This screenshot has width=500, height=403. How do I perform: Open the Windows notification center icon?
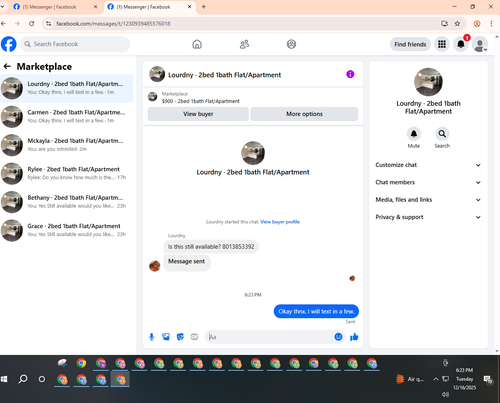(488, 379)
